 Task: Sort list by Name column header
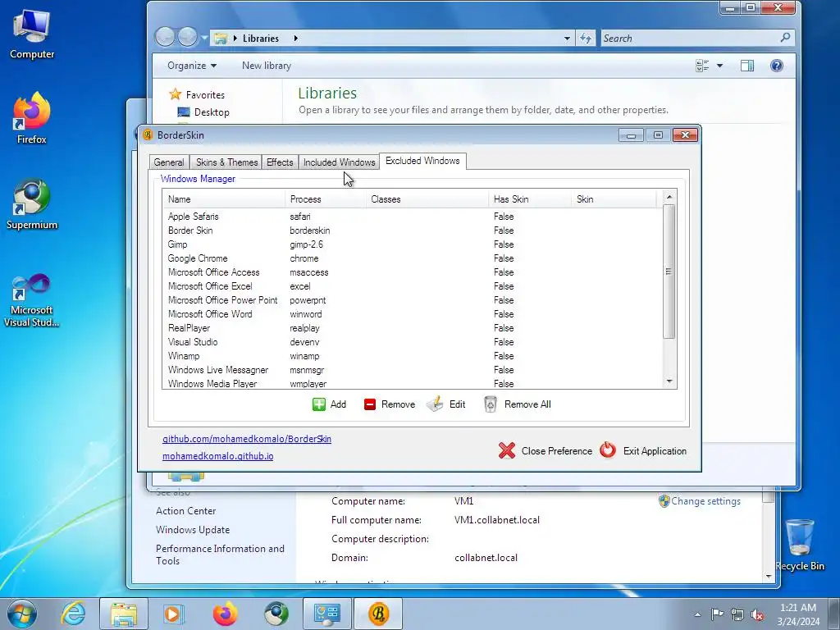coord(224,199)
